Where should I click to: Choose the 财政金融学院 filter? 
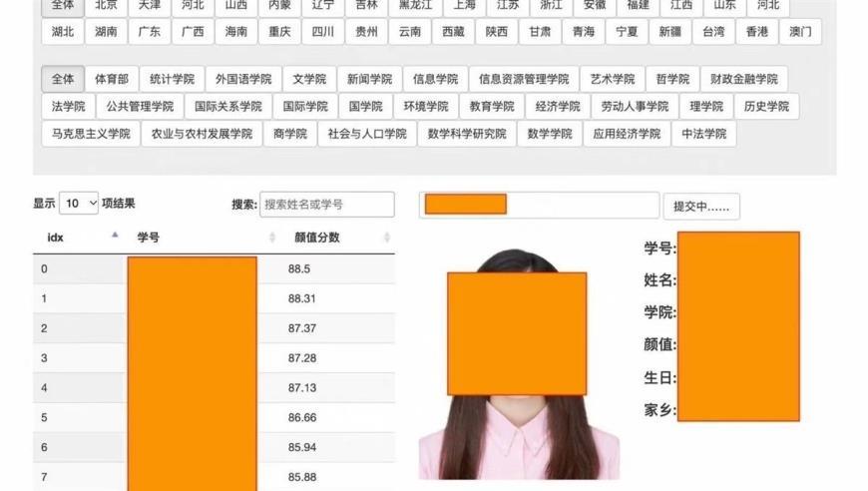744,79
